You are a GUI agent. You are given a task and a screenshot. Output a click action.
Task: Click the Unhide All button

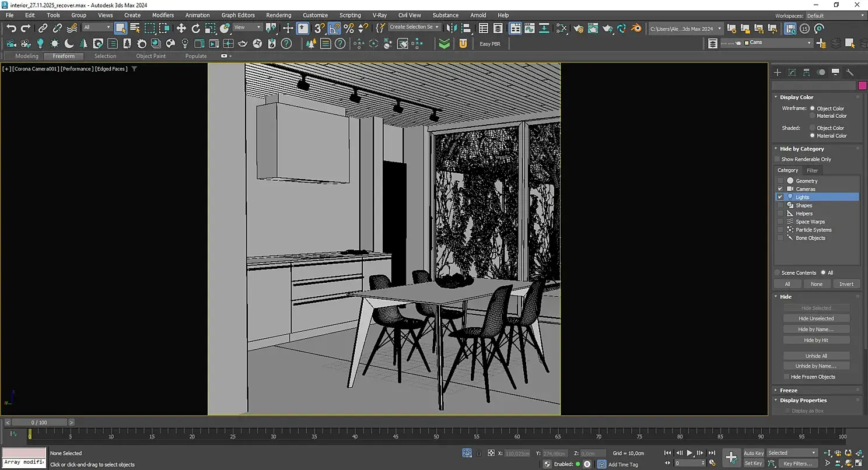pos(816,356)
